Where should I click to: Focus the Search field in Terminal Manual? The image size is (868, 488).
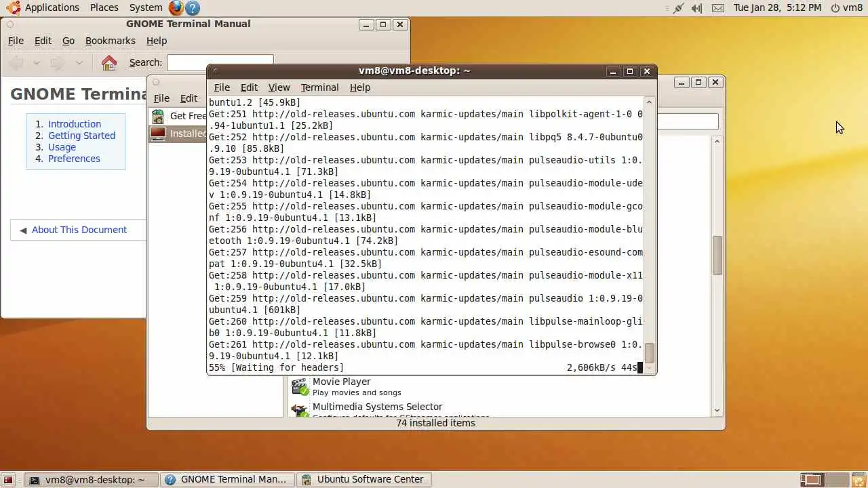click(x=220, y=62)
